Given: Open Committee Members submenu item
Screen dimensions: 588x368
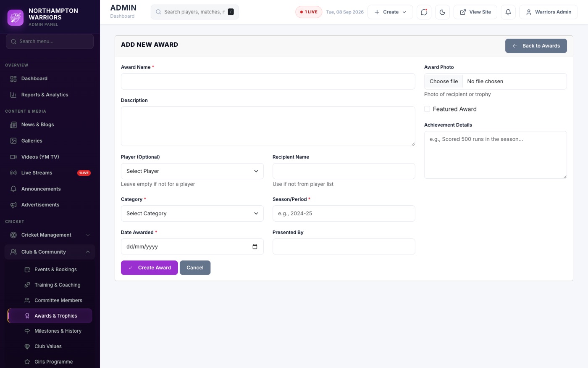Looking at the screenshot, I should click(50, 300).
